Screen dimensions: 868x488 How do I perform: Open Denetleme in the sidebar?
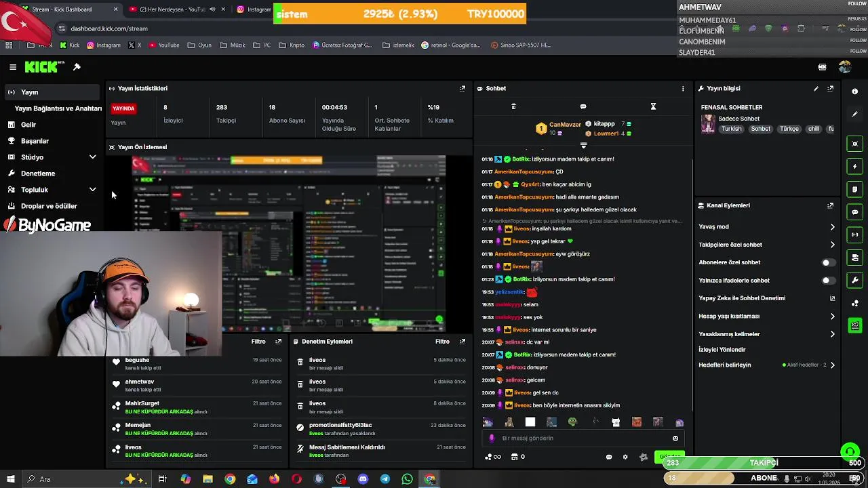[53, 174]
